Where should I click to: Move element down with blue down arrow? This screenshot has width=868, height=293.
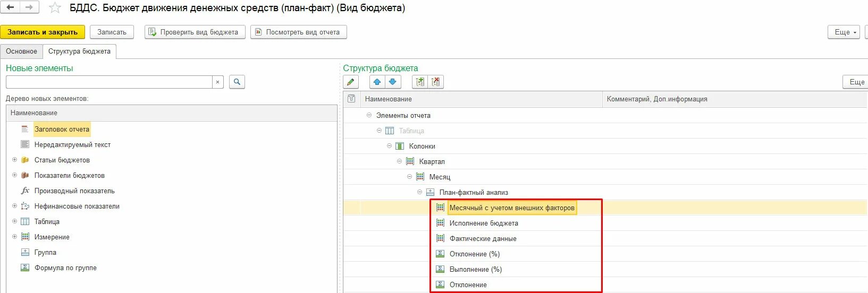393,82
